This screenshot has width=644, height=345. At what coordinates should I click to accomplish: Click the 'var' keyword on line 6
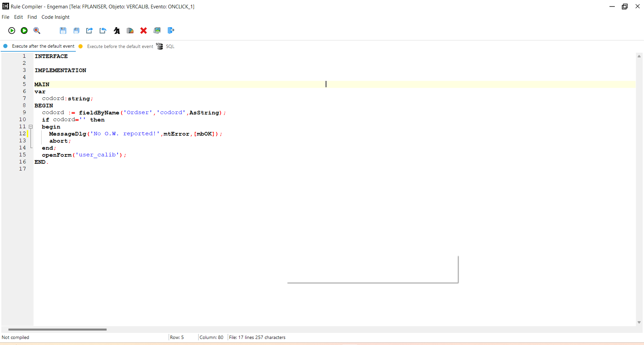click(x=40, y=92)
